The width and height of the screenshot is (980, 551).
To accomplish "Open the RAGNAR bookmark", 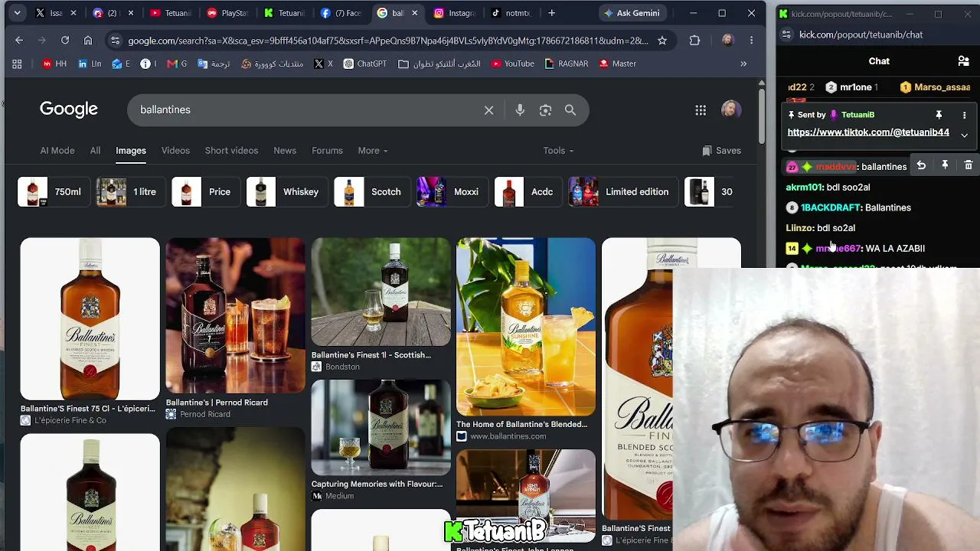I will 566,64.
